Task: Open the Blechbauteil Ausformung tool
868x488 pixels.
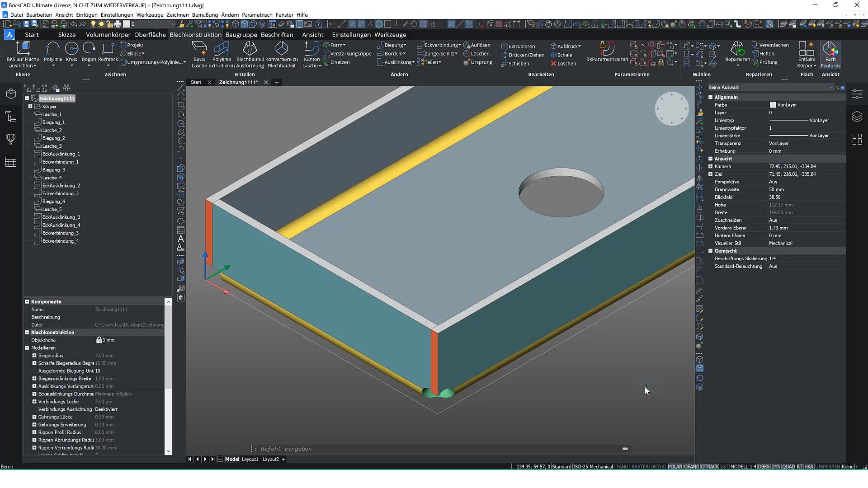Action: [x=250, y=54]
